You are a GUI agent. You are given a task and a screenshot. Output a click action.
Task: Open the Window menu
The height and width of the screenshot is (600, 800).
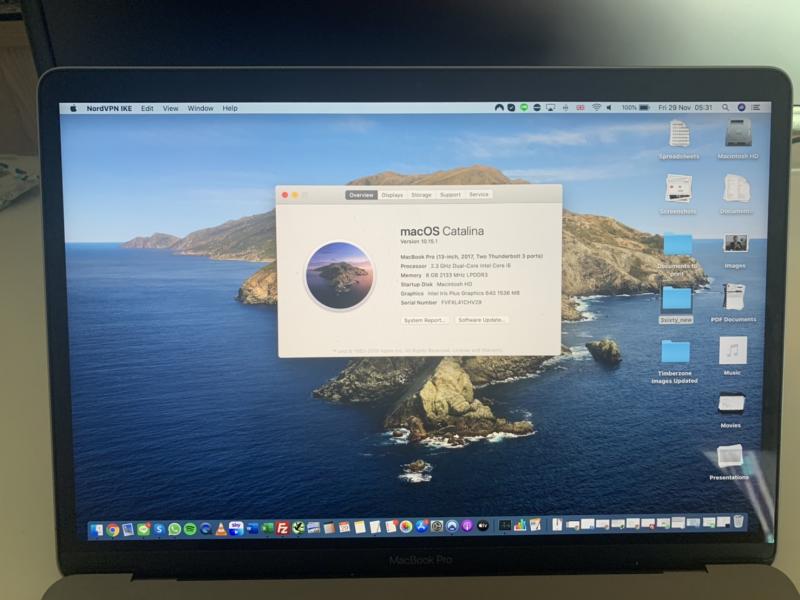(201, 108)
